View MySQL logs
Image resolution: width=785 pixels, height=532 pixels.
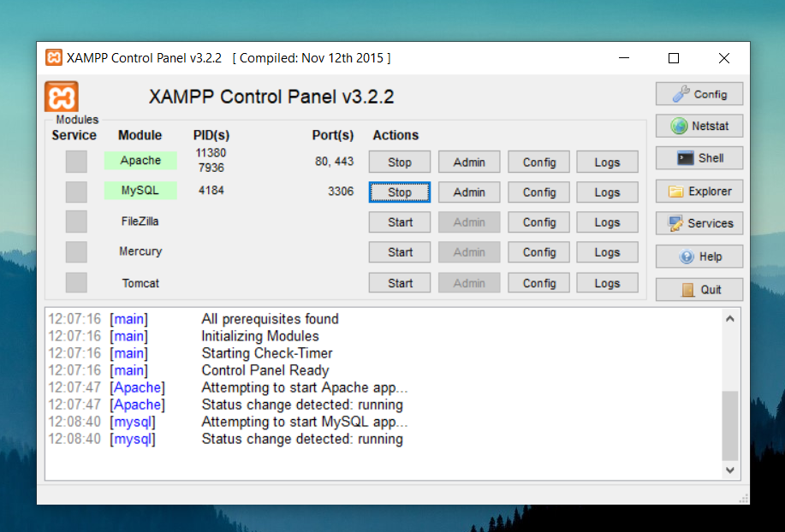(x=606, y=192)
